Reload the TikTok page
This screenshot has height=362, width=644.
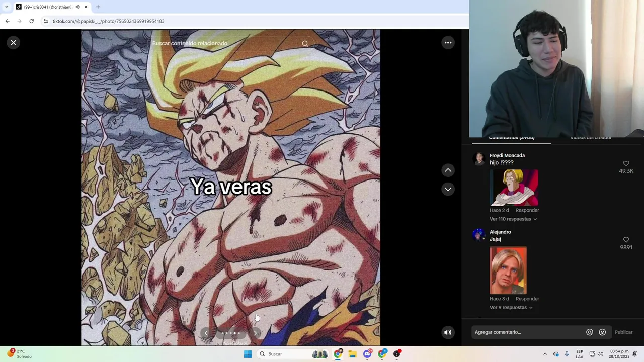31,21
